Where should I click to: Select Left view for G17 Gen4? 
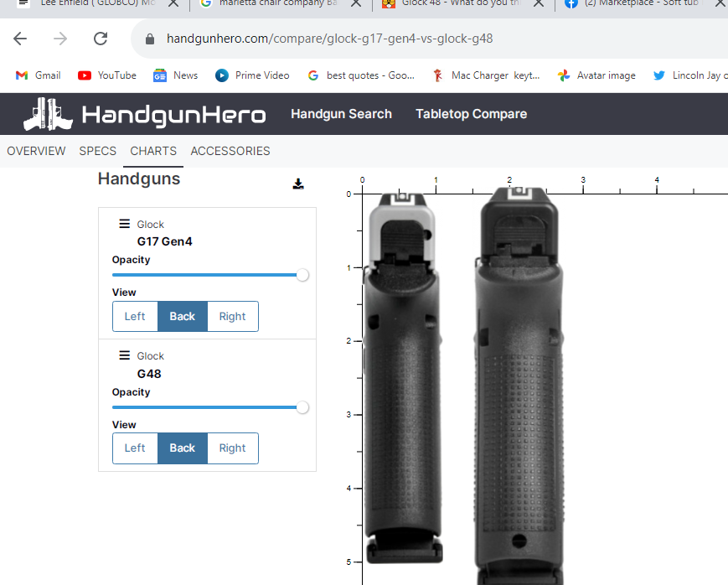tap(135, 316)
